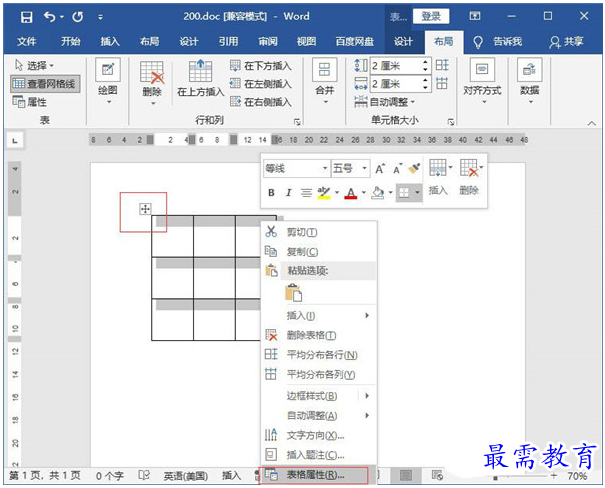Switch to the 开始 ribbon tab
The height and width of the screenshot is (488, 605).
tap(70, 41)
